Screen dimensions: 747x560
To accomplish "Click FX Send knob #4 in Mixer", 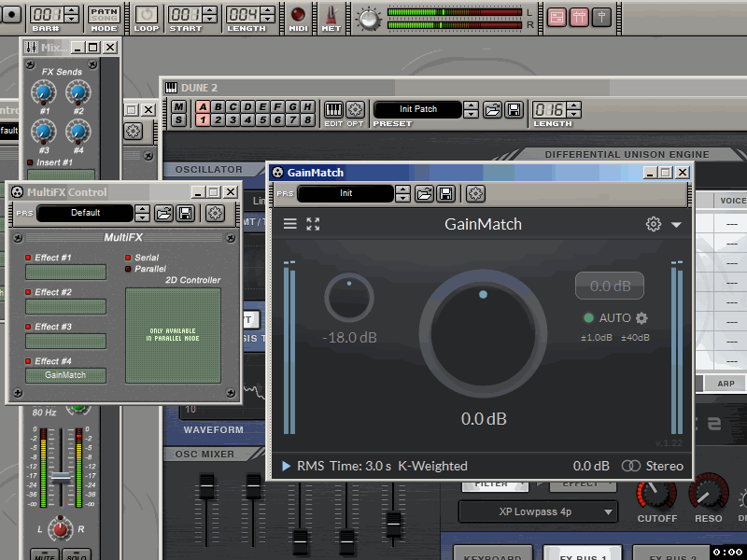I will tap(78, 132).
